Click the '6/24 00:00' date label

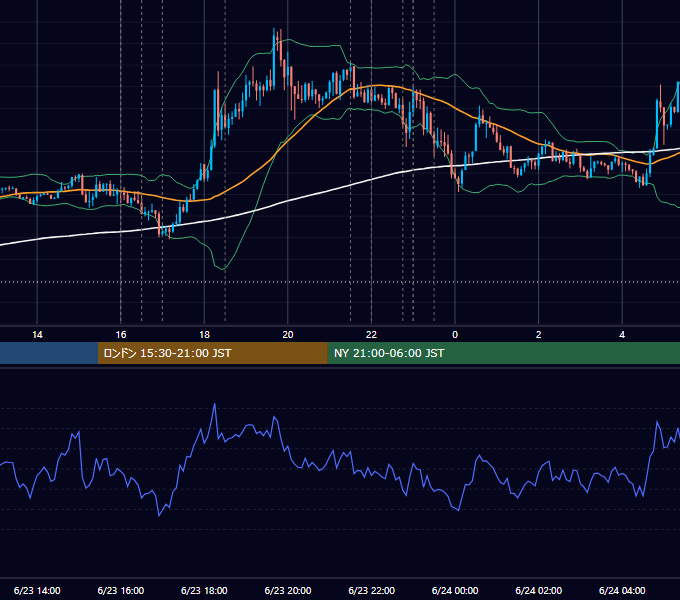[x=455, y=590]
